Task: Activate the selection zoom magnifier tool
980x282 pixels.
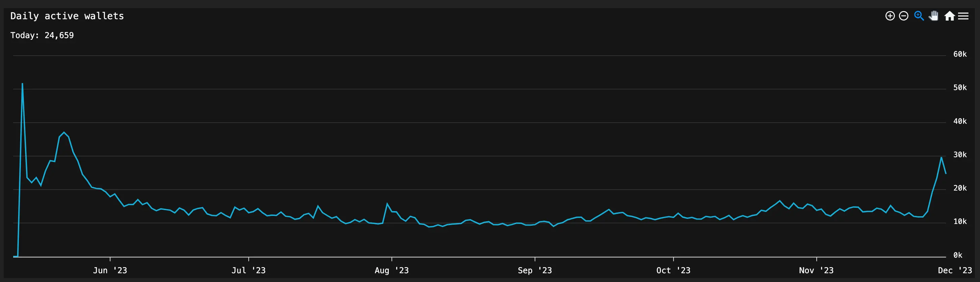Action: [x=919, y=16]
